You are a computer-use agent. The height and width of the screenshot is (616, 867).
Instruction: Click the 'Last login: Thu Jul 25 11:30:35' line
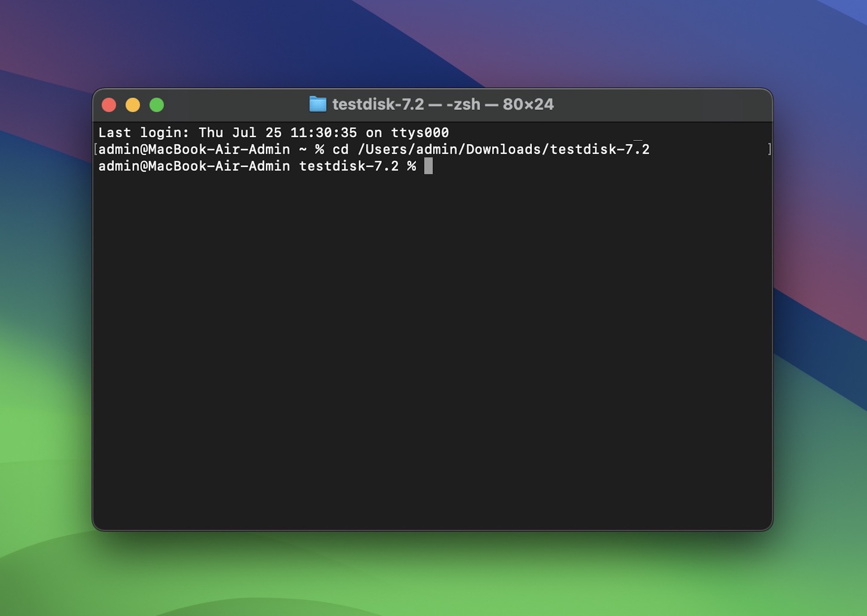[273, 133]
